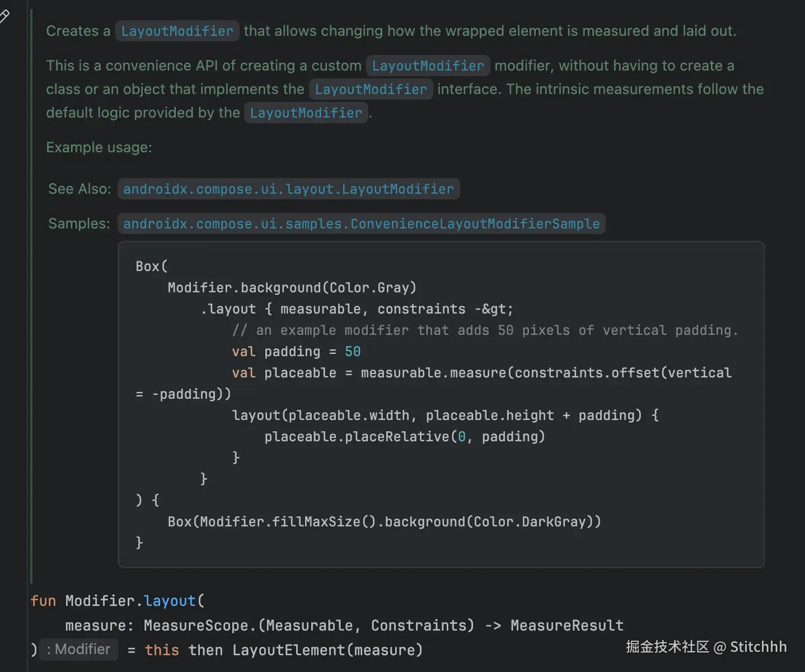Click the Stitchhh watermark text
Image resolution: width=805 pixels, height=672 pixels.
758,647
